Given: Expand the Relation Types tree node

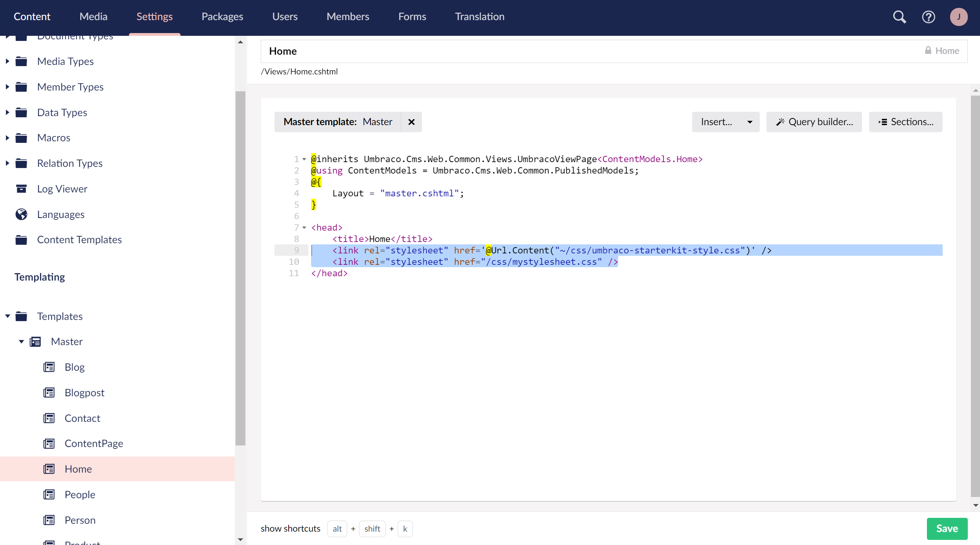Looking at the screenshot, I should (x=7, y=163).
